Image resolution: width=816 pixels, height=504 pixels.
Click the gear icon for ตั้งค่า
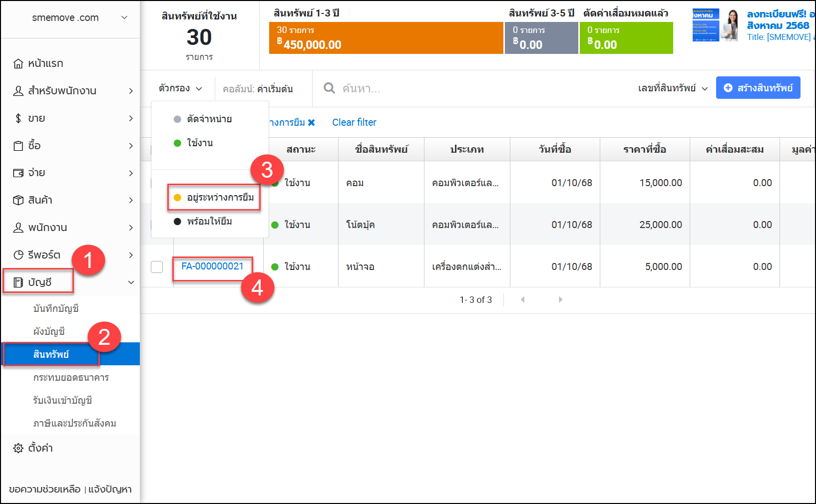coord(18,448)
